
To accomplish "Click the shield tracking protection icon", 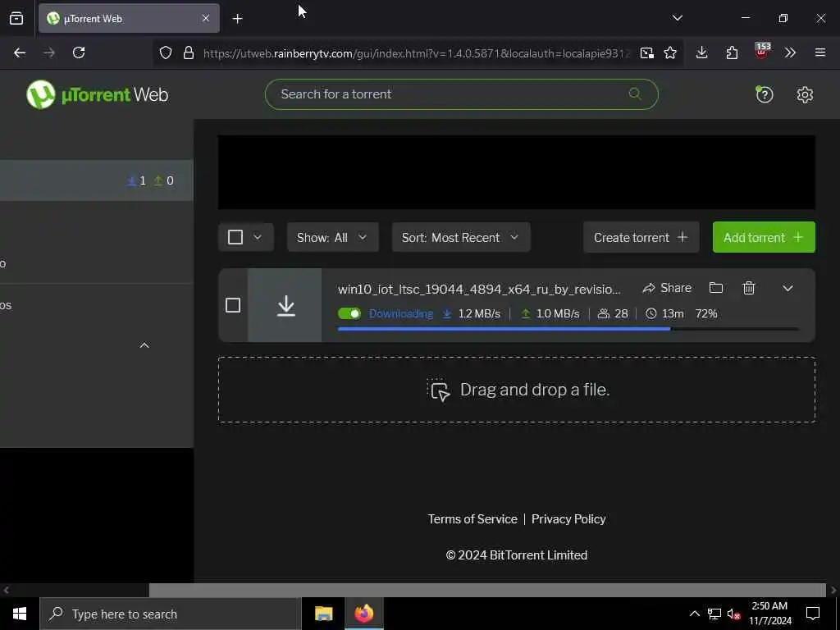I will [166, 52].
